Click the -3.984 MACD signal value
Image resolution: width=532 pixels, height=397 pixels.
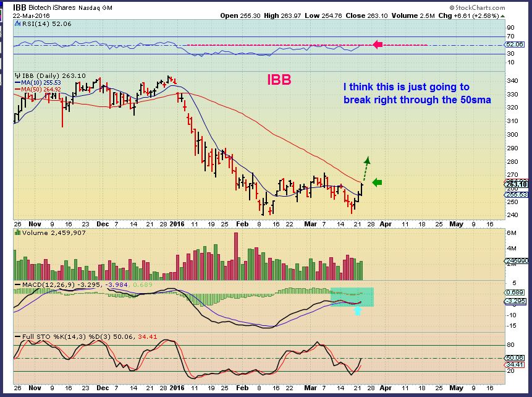tap(117, 284)
